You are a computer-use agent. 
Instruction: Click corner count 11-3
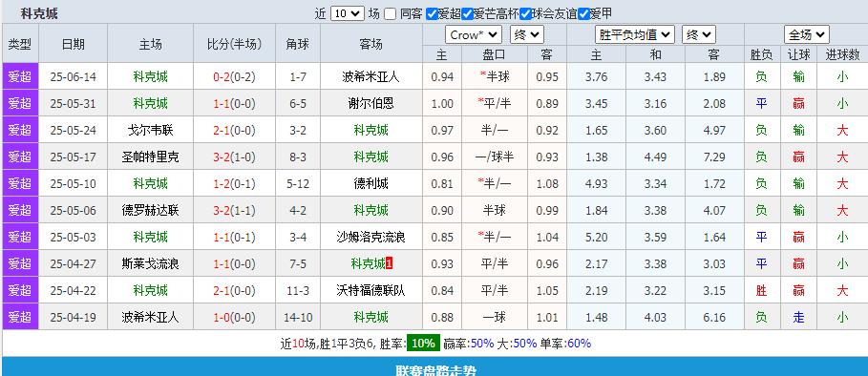298,291
